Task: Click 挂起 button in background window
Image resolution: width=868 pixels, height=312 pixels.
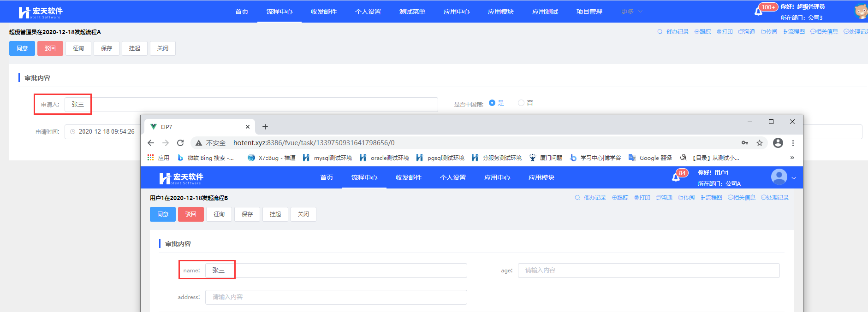Action: coord(135,48)
